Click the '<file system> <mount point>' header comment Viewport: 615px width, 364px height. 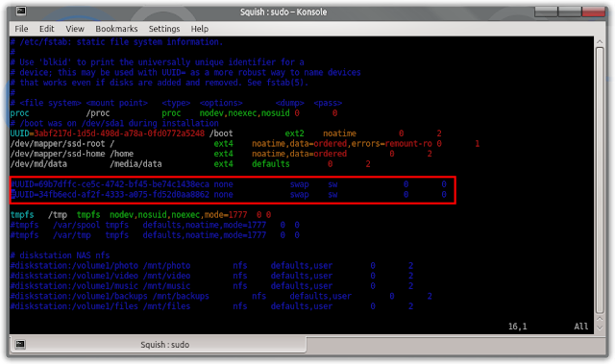[176, 103]
